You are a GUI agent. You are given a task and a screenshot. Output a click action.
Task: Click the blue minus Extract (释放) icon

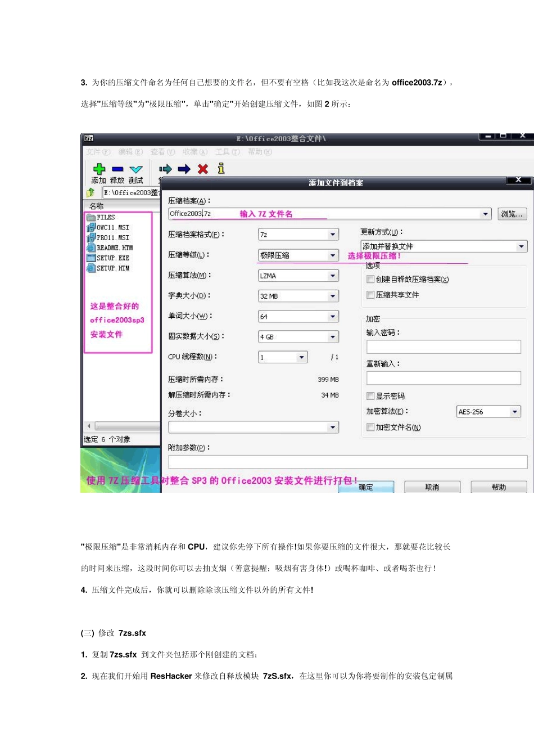(117, 169)
